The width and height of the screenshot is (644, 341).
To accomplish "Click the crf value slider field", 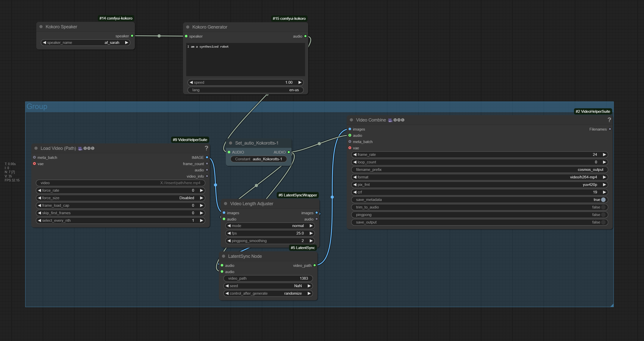I will pyautogui.click(x=479, y=192).
